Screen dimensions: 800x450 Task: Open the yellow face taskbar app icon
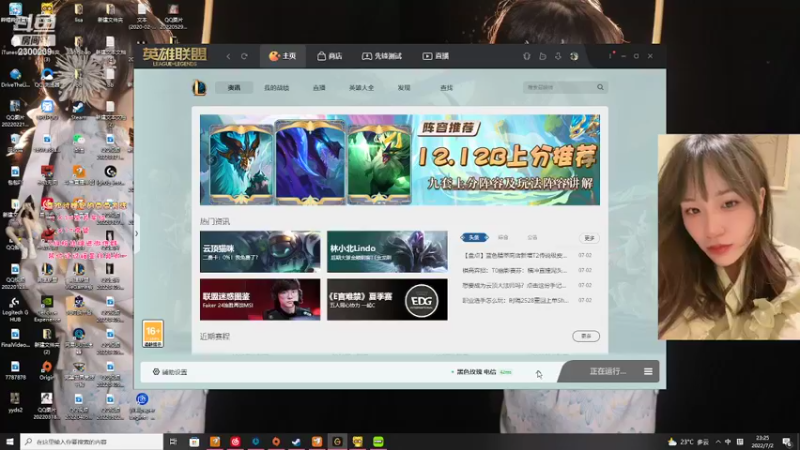click(x=358, y=441)
